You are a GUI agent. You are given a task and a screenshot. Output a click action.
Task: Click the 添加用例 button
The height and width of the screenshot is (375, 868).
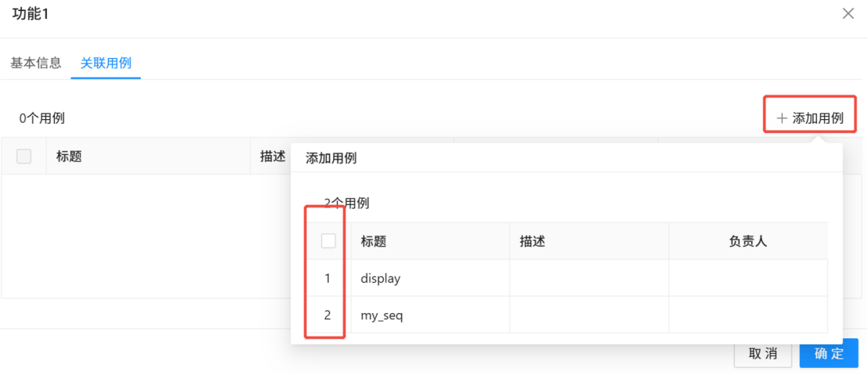(x=810, y=117)
